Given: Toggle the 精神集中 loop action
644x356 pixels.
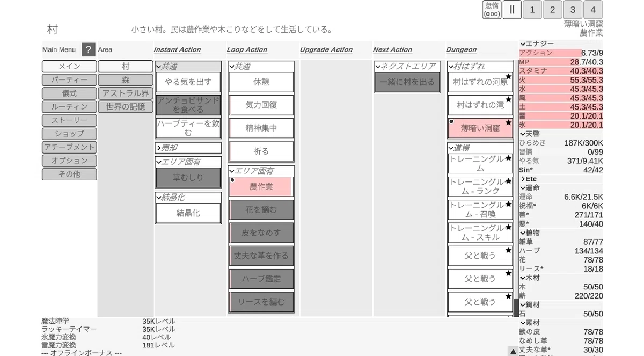Looking at the screenshot, I should (261, 128).
